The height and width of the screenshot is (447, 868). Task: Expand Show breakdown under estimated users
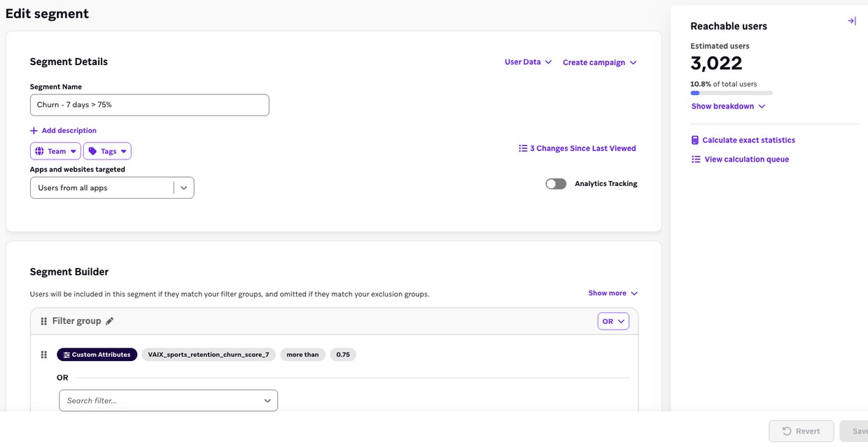(x=728, y=106)
